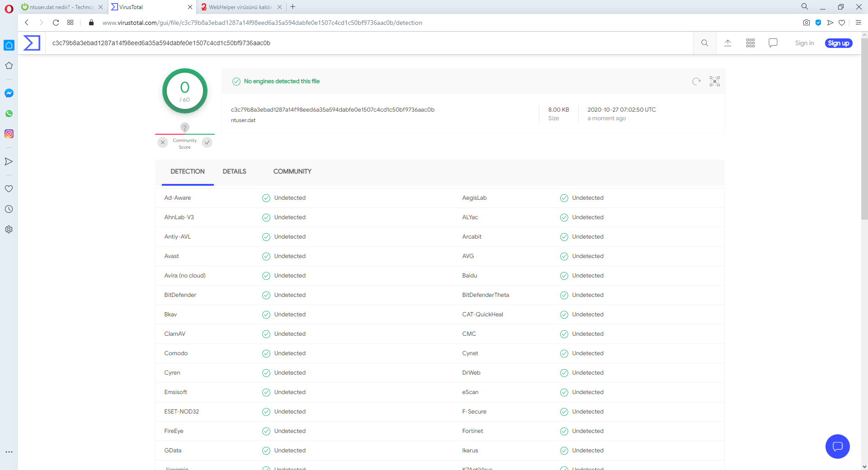The image size is (868, 470).
Task: Switch to the COMMUNITY tab
Action: coord(292,172)
